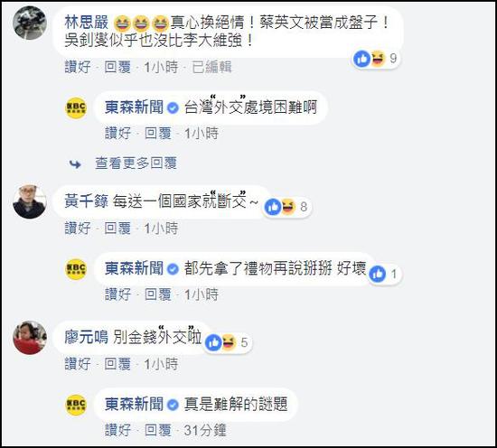View the 5 reactions on 廖元鳴's comment
This screenshot has width=497, height=448.
[x=227, y=342]
